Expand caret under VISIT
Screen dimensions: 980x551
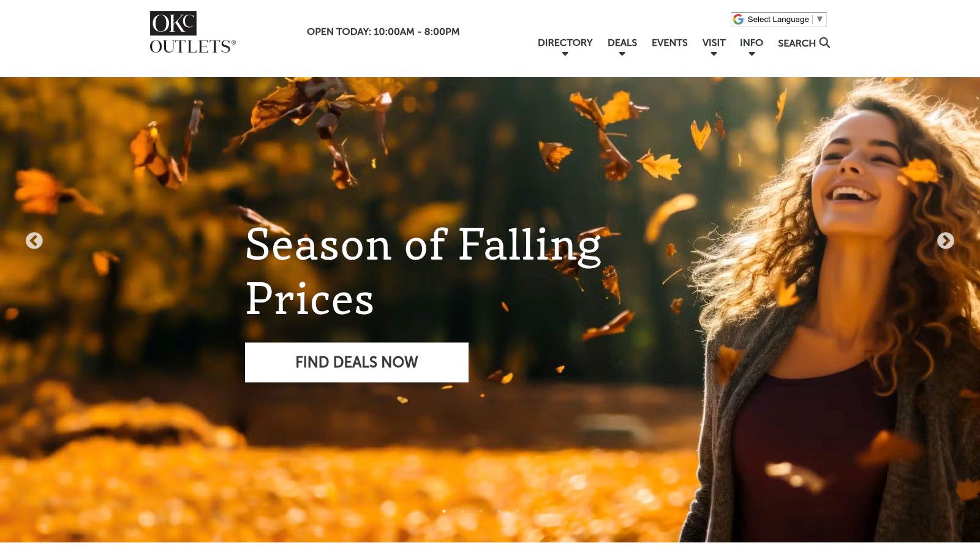click(714, 54)
